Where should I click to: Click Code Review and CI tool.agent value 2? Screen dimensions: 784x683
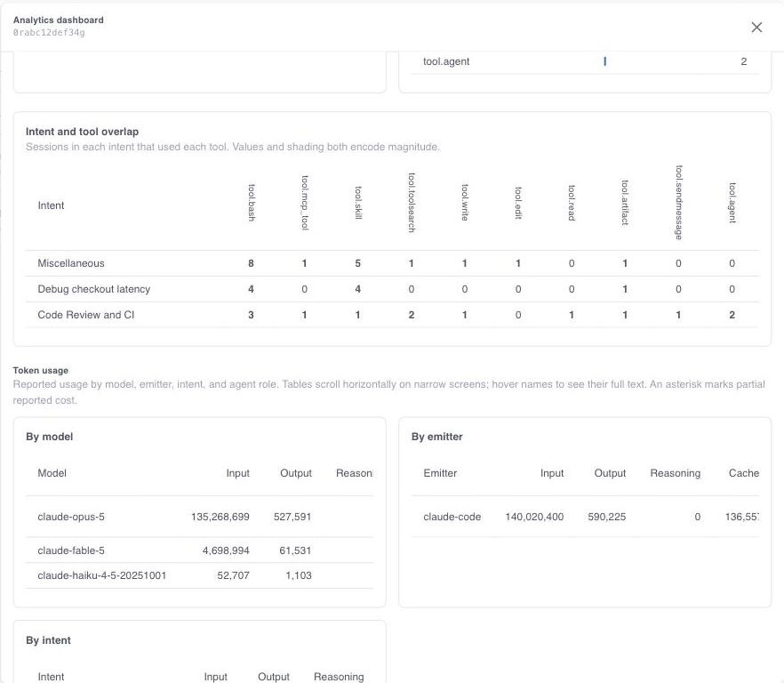732,315
